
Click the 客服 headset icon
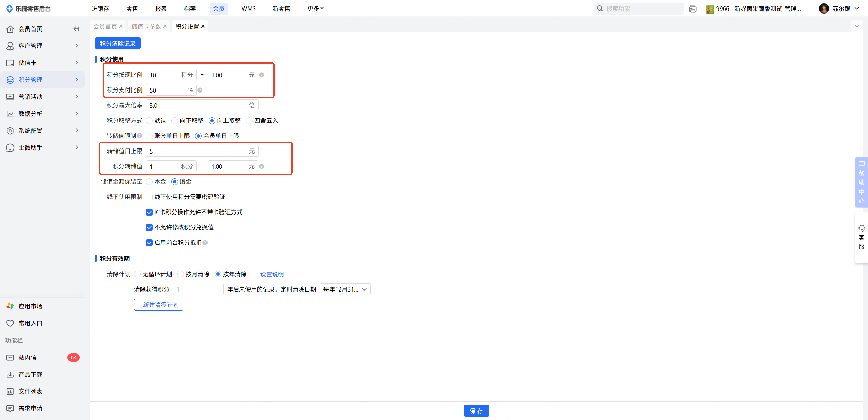(x=862, y=228)
